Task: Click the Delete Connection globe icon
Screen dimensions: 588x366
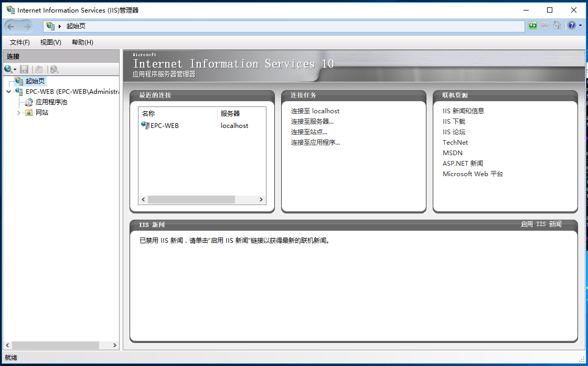Action: pyautogui.click(x=55, y=69)
